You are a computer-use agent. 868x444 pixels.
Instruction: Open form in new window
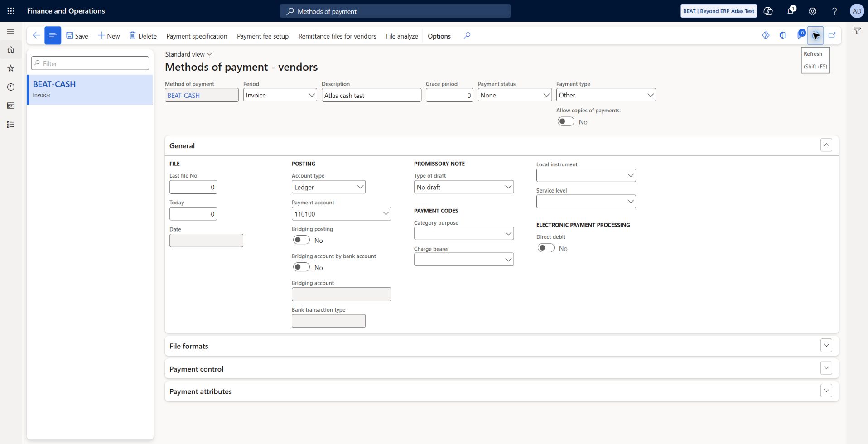point(832,35)
